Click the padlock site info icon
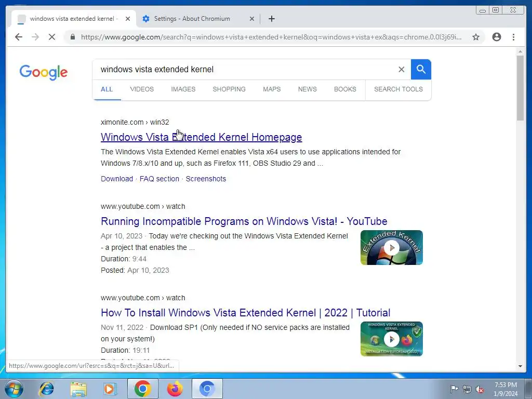This screenshot has height=399, width=532. [73, 37]
